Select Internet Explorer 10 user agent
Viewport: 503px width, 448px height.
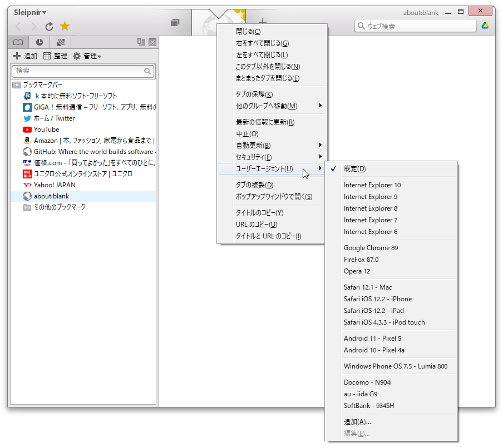[391, 185]
